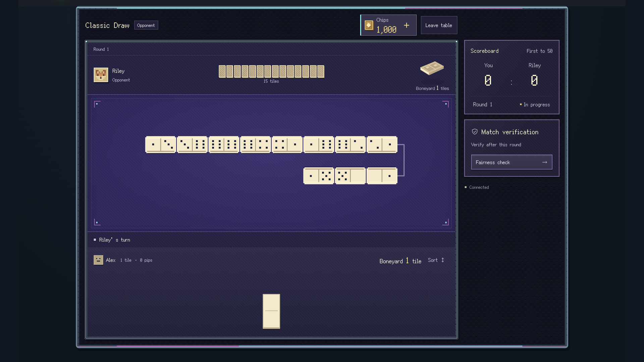This screenshot has height=362, width=644.
Task: Play the double-blank tile in Alex's hand
Action: click(x=271, y=311)
